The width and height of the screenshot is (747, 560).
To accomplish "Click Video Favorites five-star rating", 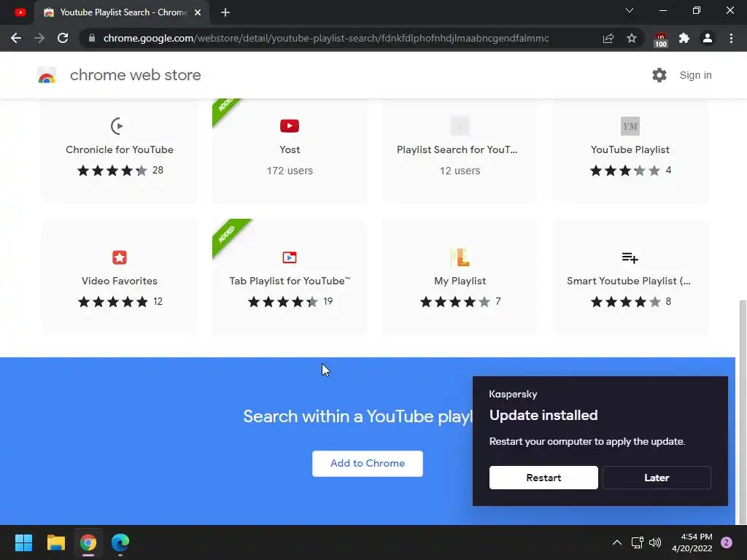I will point(113,301).
